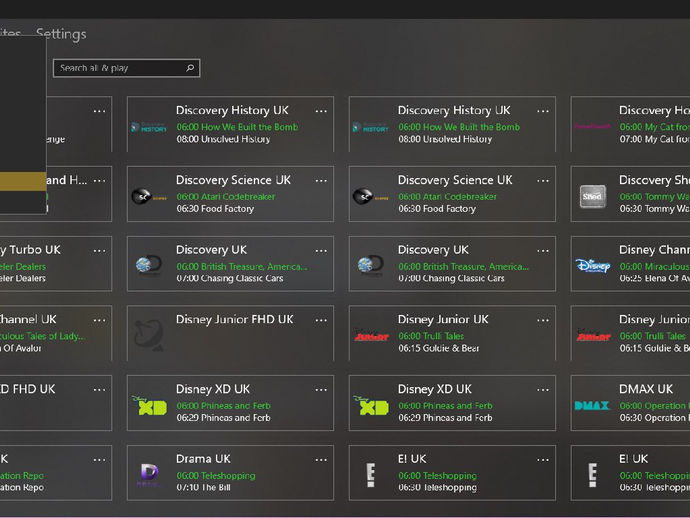
Task: Open options on the left Discovery UK card
Action: (321, 250)
